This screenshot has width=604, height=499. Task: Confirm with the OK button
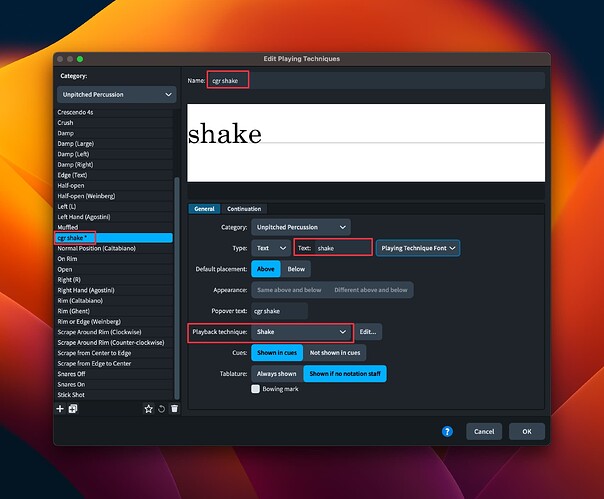tap(527, 432)
